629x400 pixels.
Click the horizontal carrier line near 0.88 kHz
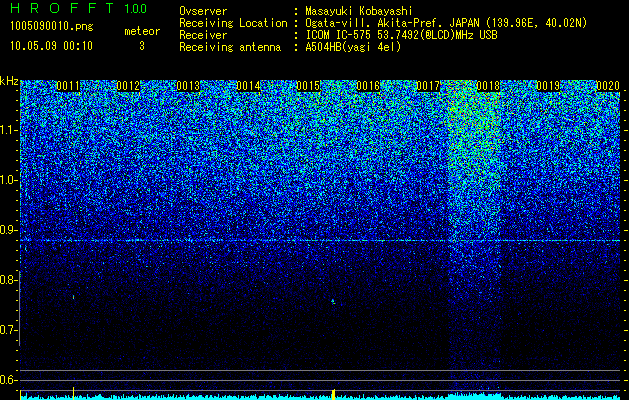click(320, 240)
